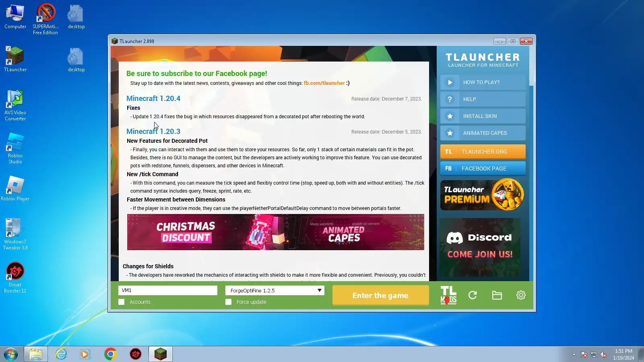Click the TLauncher taskbar button
This screenshot has width=644, height=362.
coord(161,354)
